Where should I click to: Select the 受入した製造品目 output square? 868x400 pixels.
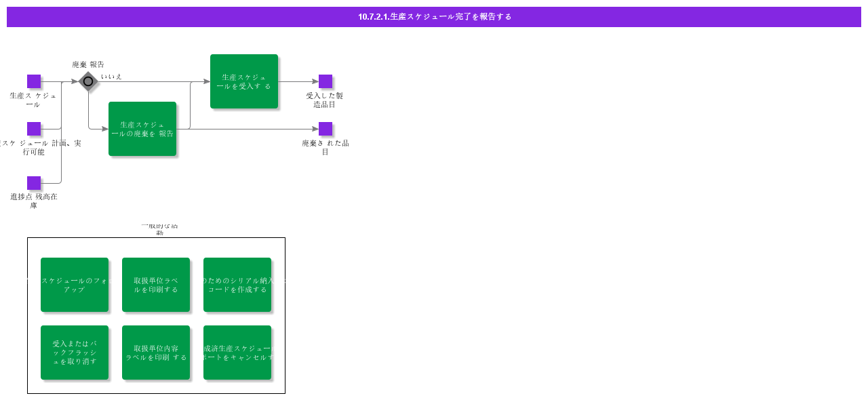click(325, 81)
